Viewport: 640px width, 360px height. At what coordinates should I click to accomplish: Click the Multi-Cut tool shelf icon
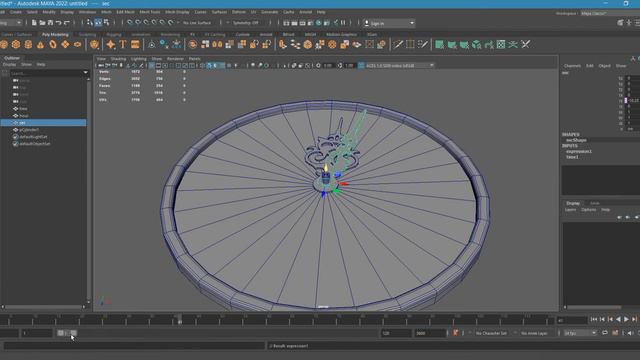click(x=398, y=44)
